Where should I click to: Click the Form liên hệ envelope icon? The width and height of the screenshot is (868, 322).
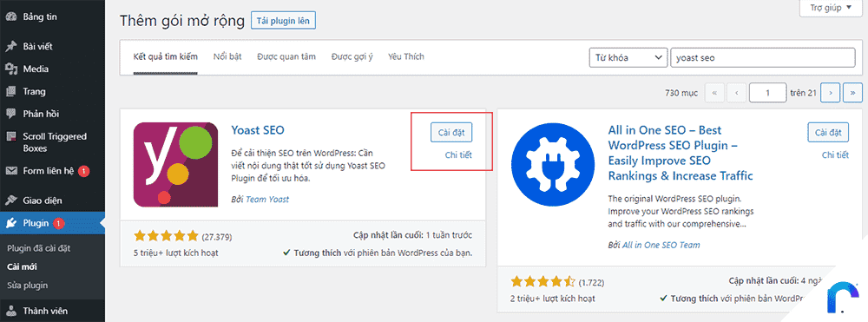[10, 171]
